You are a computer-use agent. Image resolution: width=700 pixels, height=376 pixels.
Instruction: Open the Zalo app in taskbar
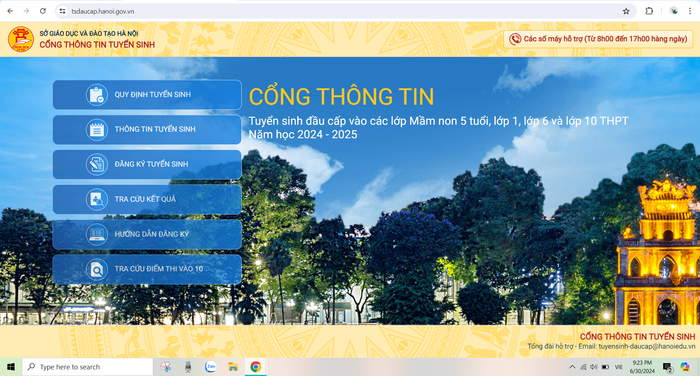click(210, 367)
